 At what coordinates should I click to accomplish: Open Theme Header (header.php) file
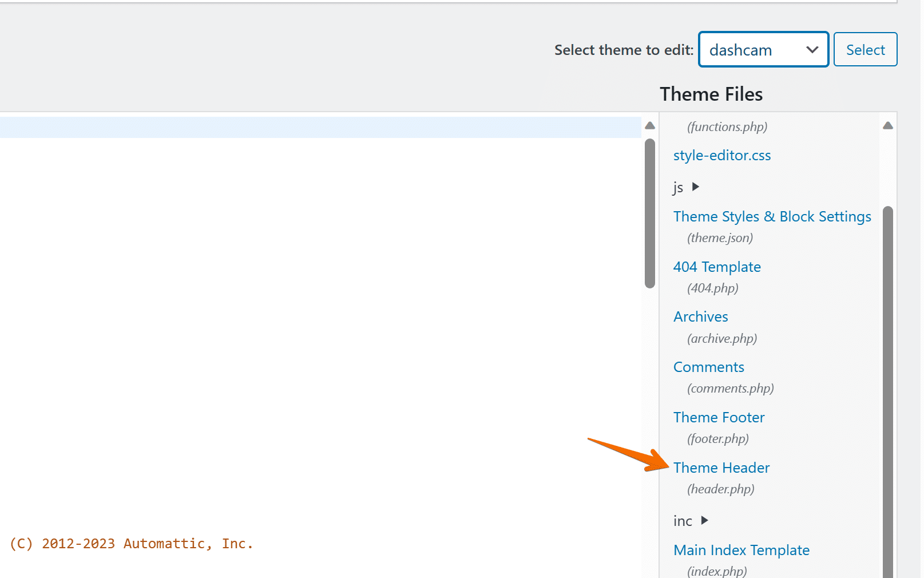click(721, 468)
